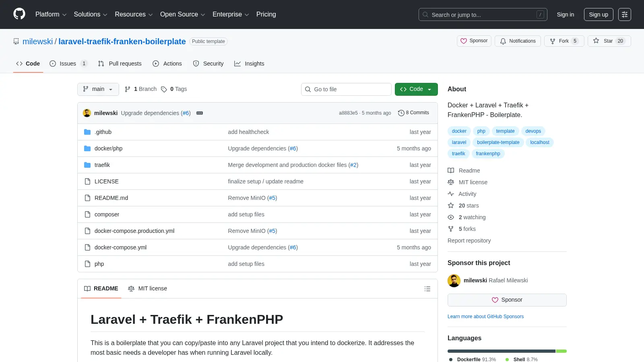This screenshot has height=362, width=644.
Task: Open the Notifications button
Action: coord(518,41)
